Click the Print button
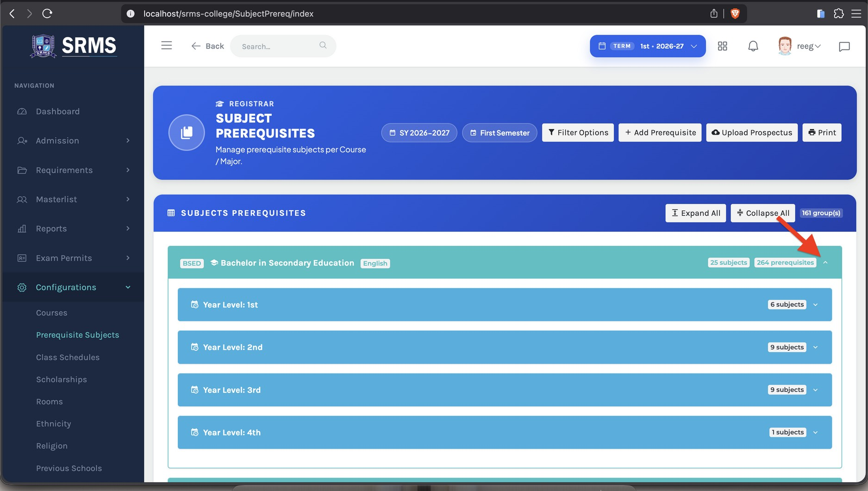868x491 pixels. coord(822,132)
